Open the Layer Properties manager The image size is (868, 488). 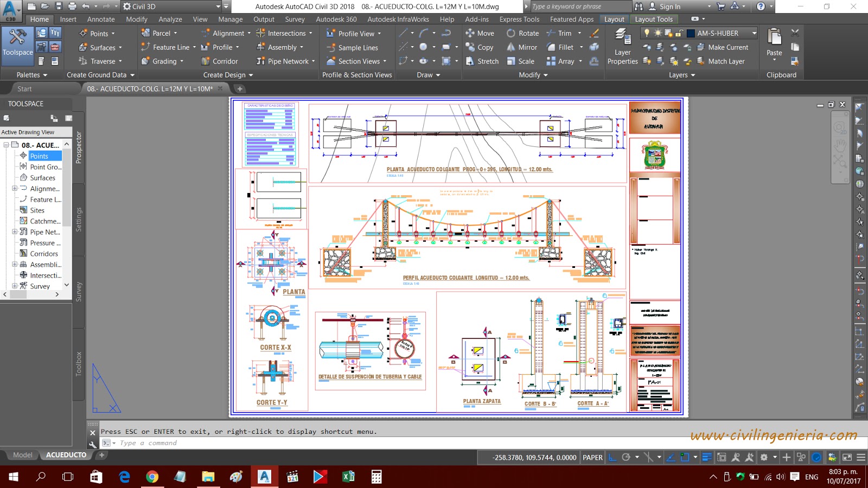[622, 47]
